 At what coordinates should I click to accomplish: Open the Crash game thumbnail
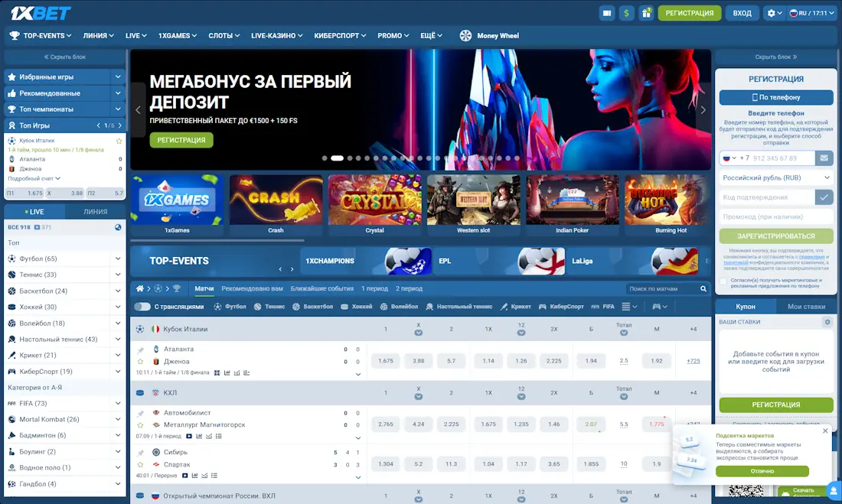tap(276, 205)
